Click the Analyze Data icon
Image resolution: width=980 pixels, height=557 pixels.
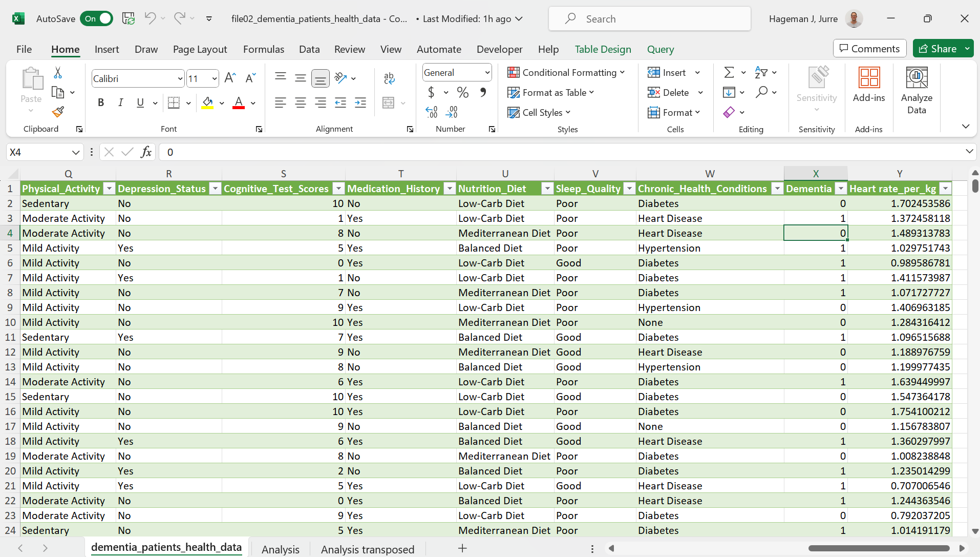(916, 90)
